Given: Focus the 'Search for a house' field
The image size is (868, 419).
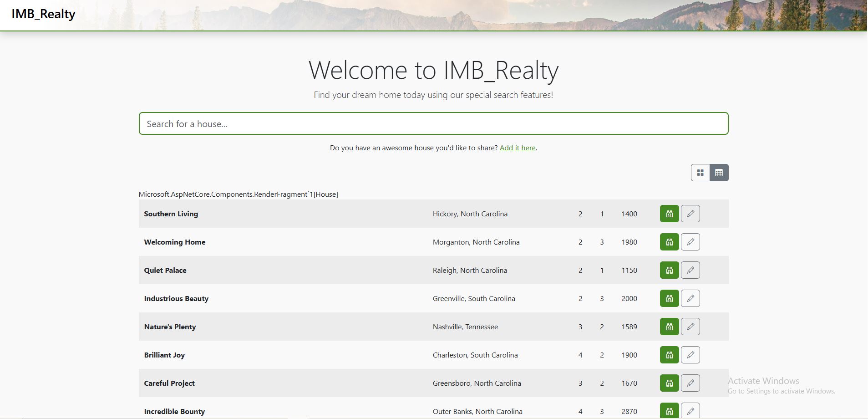Looking at the screenshot, I should pyautogui.click(x=433, y=124).
